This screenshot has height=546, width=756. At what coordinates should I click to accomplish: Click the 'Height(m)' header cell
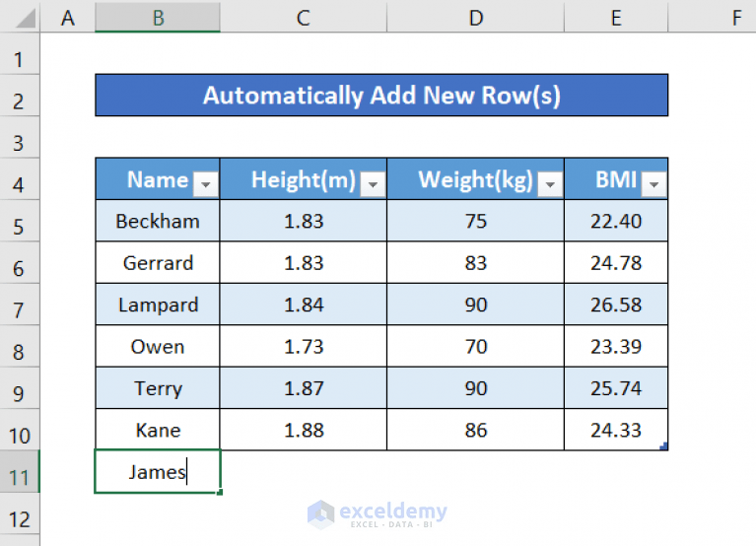click(304, 178)
